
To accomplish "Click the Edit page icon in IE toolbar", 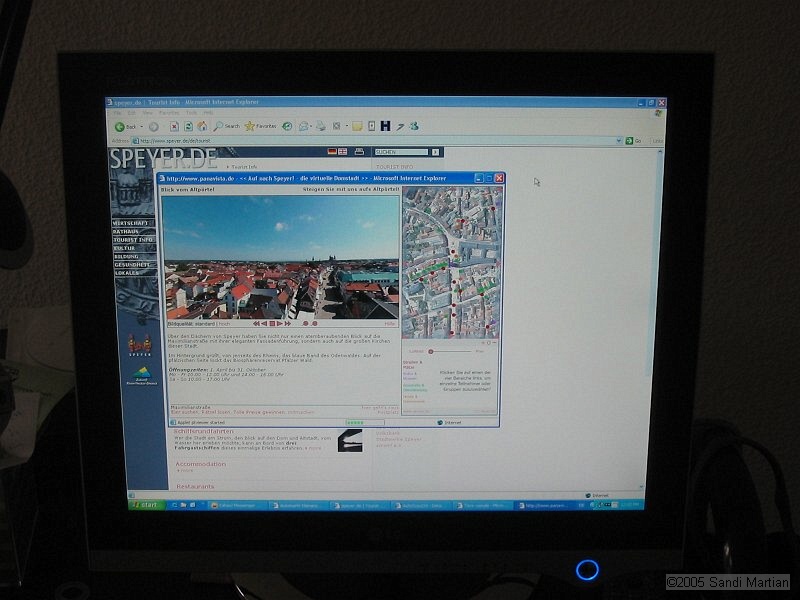I will 337,126.
